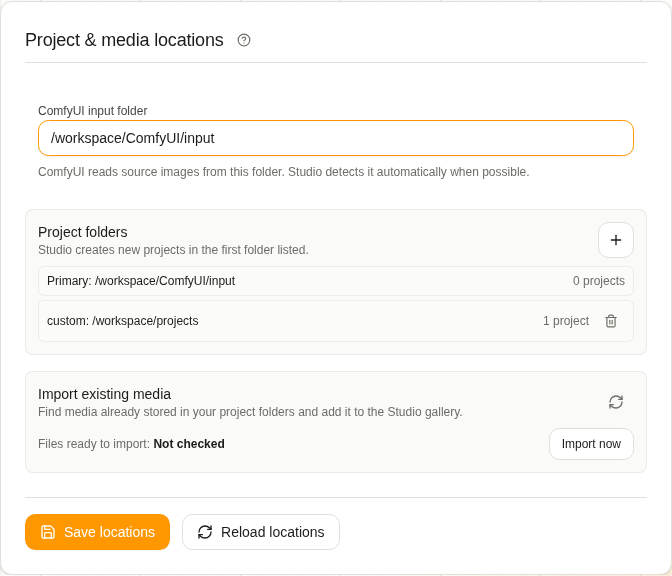Click the Not checked status text
672x576 pixels.
(x=189, y=444)
